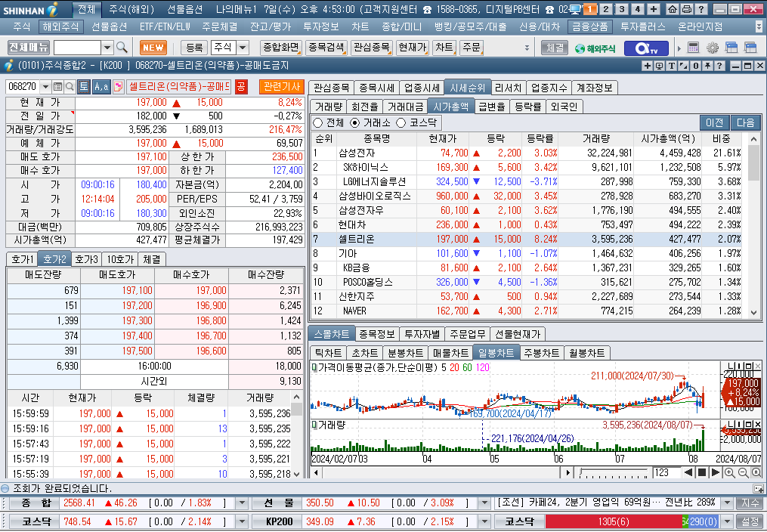The width and height of the screenshot is (767, 532).
Task: Click the 전체메뉴 button
Action: coord(29,48)
